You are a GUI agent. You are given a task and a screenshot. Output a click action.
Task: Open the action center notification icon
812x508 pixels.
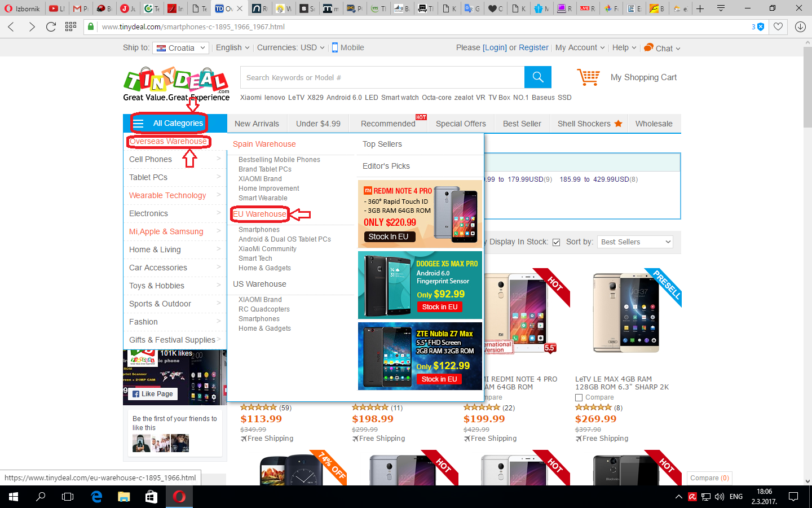click(793, 497)
